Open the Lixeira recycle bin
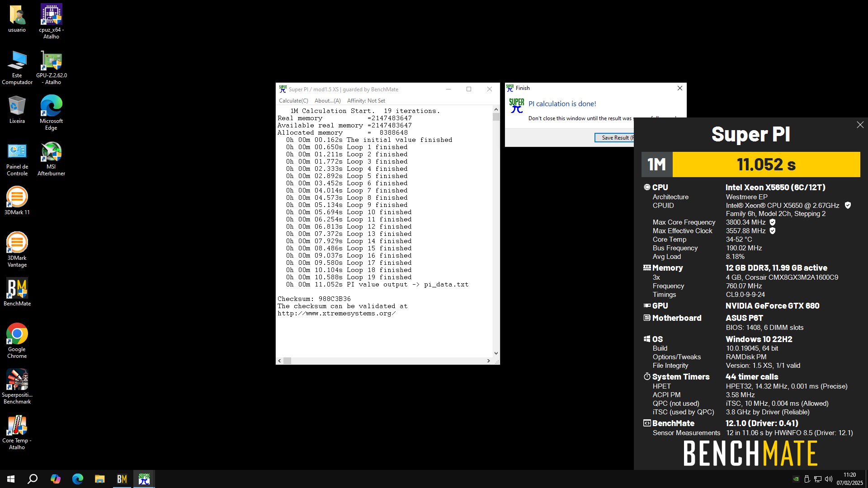 [x=17, y=109]
